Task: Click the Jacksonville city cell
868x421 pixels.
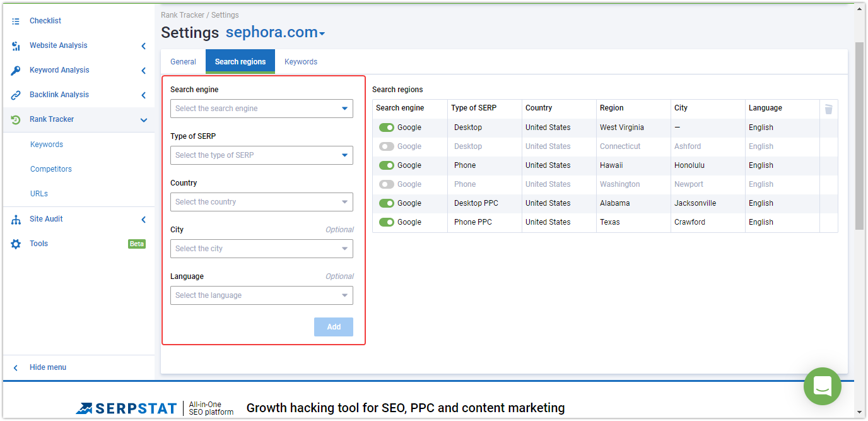Action: (x=696, y=203)
